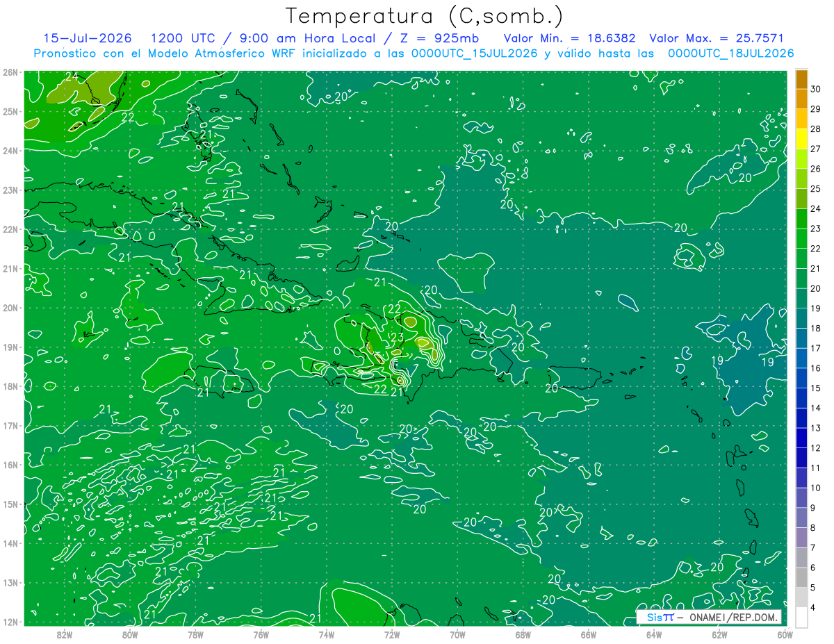
Task: Click longitude axis label 78W
Action: tap(195, 634)
